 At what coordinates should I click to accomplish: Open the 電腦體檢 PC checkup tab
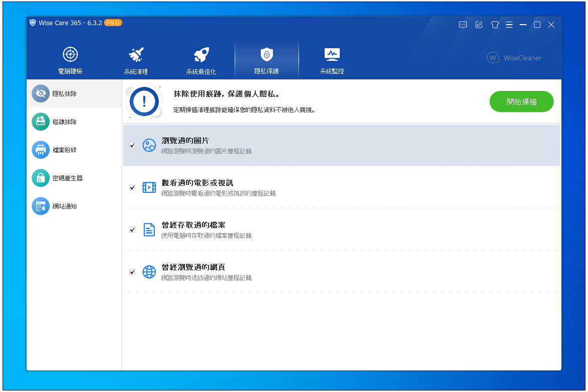click(70, 60)
